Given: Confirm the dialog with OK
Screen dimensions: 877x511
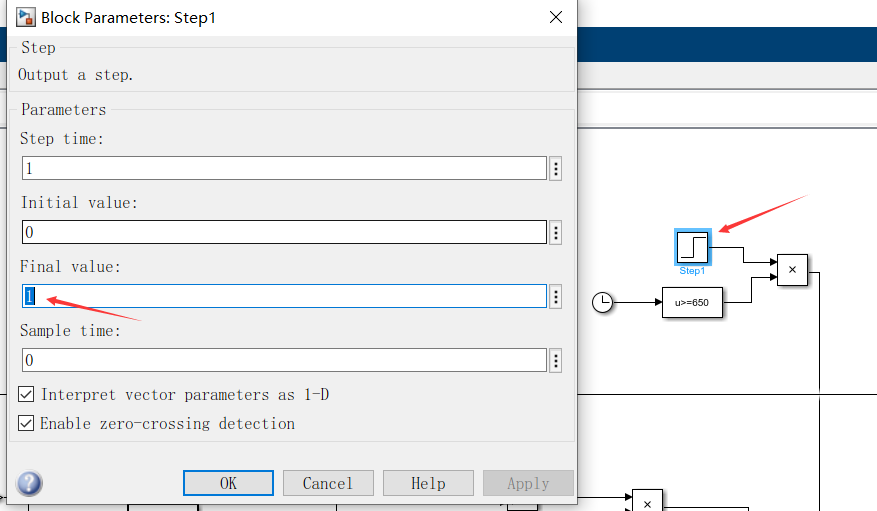Looking at the screenshot, I should coord(228,483).
